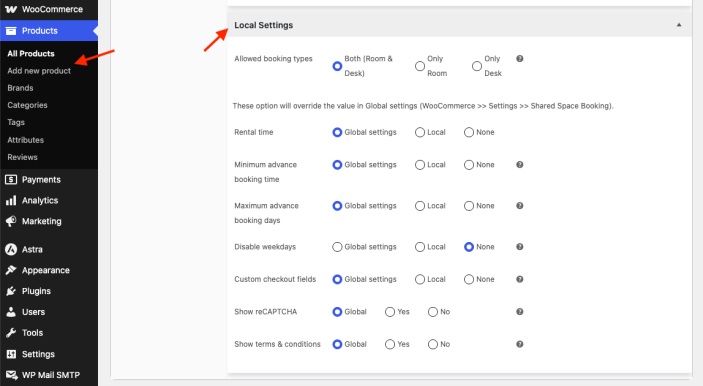Open Brands submenu item
703x386 pixels.
(20, 88)
